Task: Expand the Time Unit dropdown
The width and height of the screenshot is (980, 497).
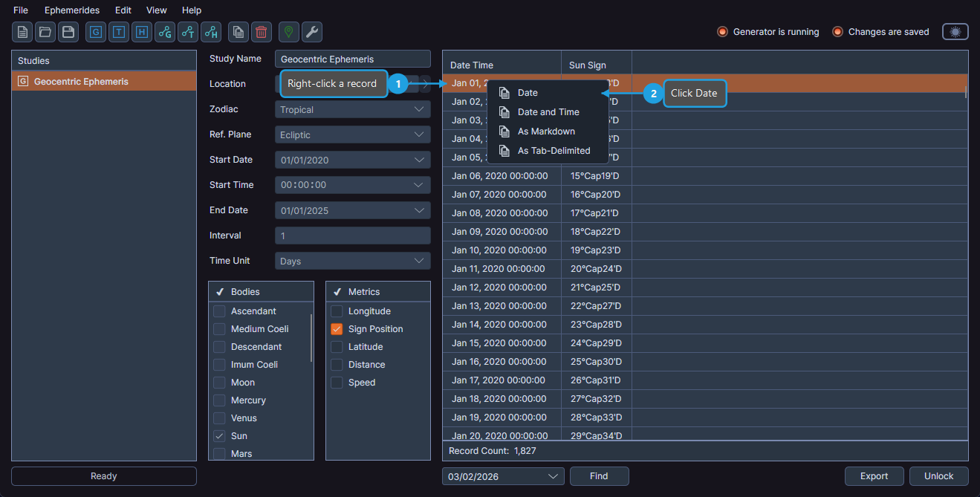Action: tap(352, 260)
